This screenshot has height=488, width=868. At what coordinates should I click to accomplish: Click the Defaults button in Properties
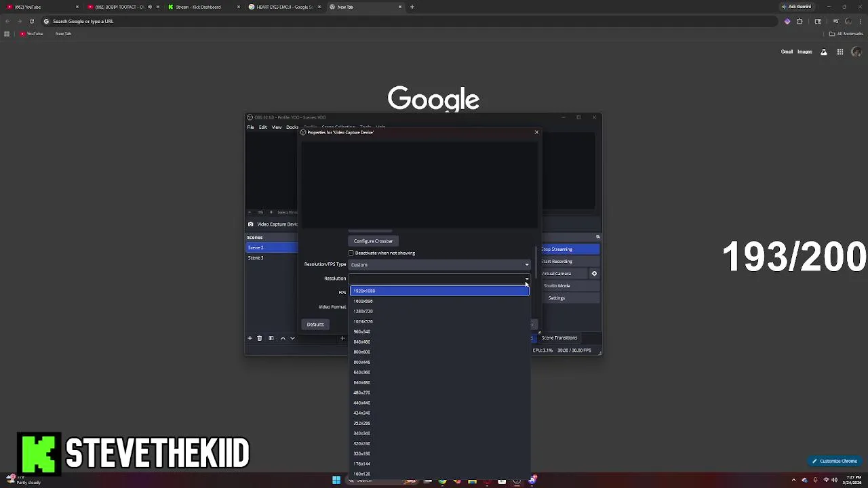point(315,324)
